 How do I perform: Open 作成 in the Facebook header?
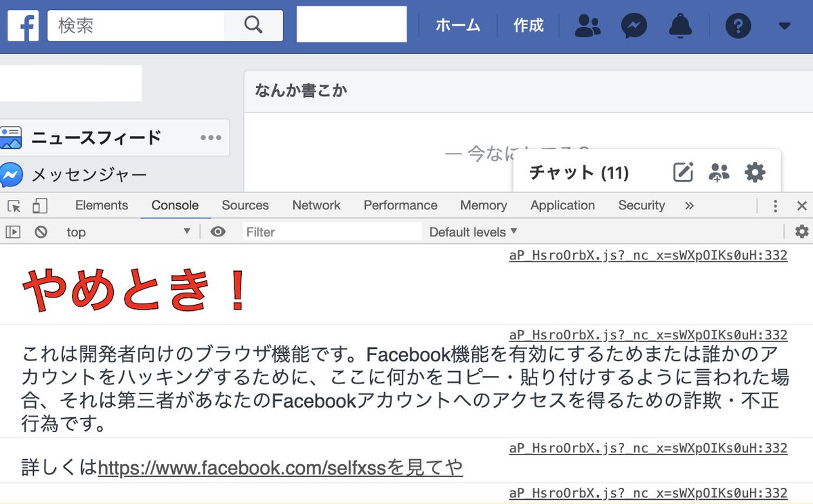point(528,26)
